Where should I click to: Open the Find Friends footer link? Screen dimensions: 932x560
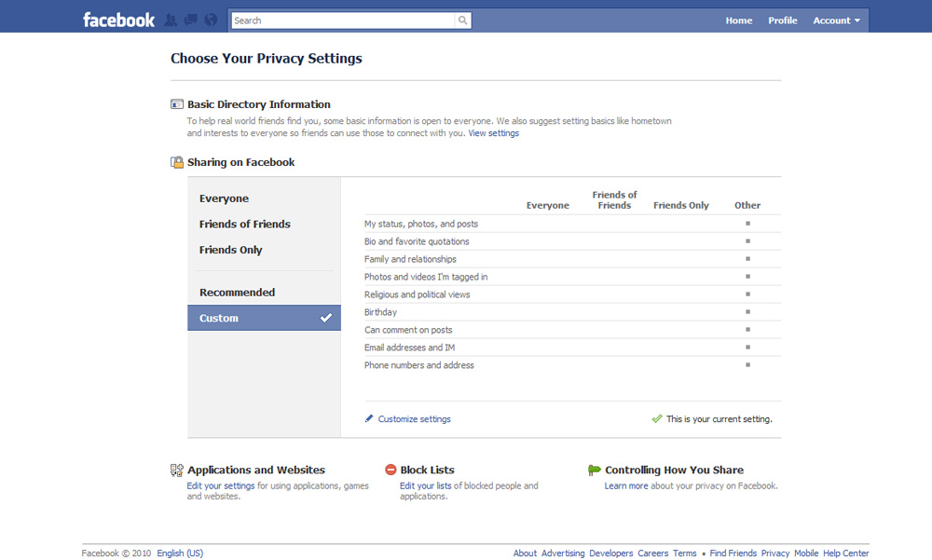733,553
